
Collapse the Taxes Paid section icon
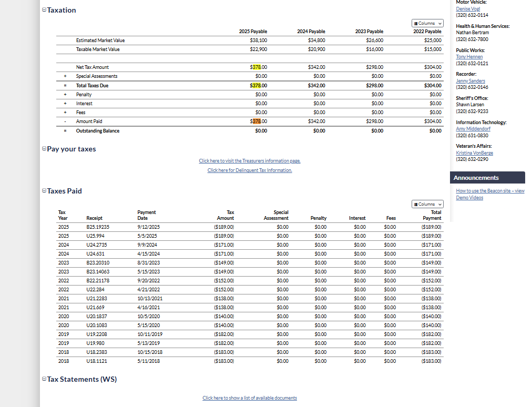tap(44, 191)
